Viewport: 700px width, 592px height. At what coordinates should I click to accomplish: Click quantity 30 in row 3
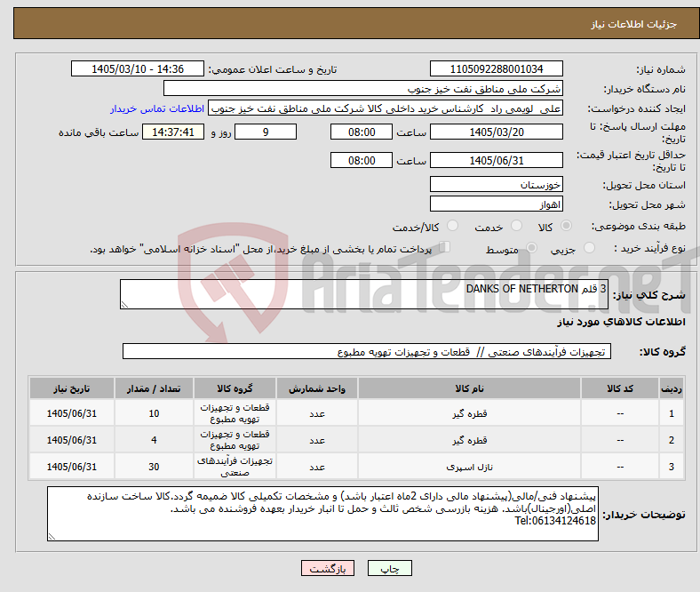[x=154, y=467]
